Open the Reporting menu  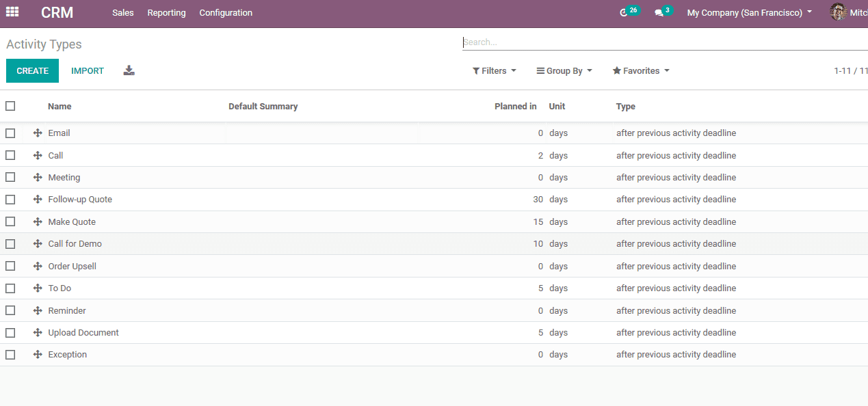pyautogui.click(x=166, y=13)
